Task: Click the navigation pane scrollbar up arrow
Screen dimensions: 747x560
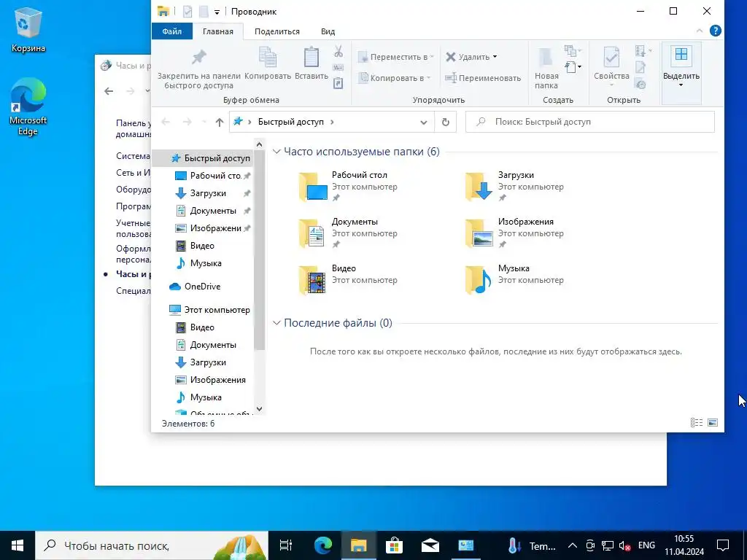Action: click(x=259, y=144)
